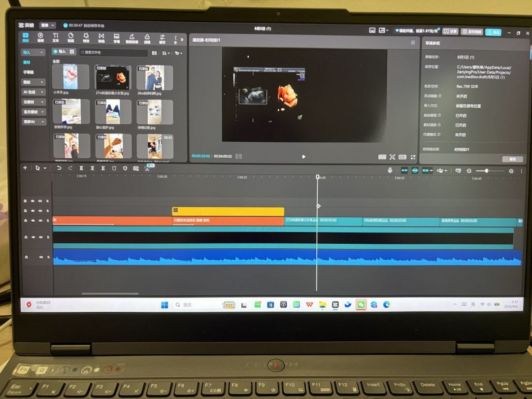Open the player panel hamburger menu
532x399 pixels.
413,42
